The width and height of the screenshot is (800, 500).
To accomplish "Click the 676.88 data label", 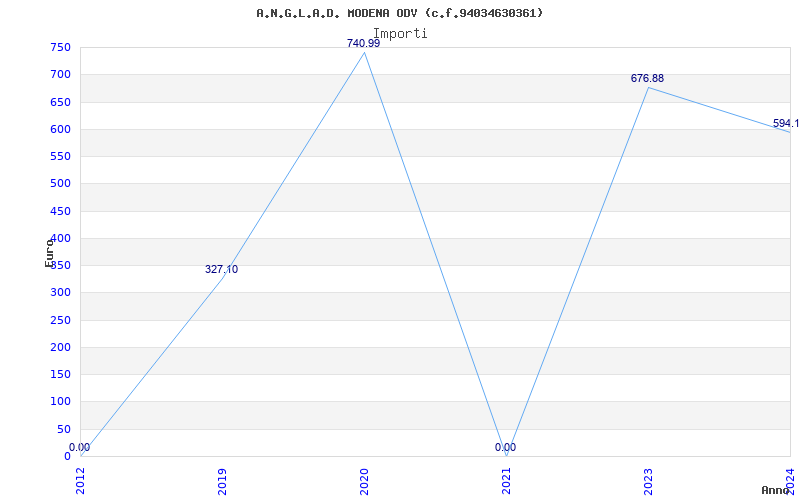I will click(x=647, y=78).
